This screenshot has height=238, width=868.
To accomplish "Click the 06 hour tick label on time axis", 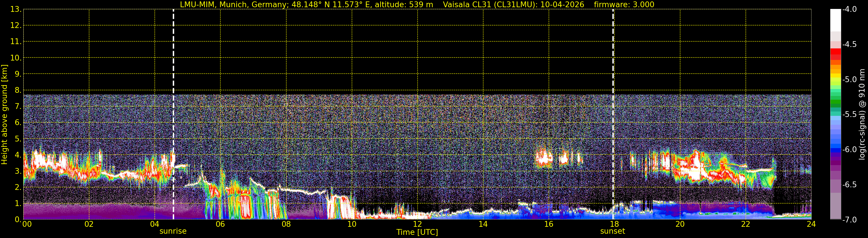I will coord(220,224).
